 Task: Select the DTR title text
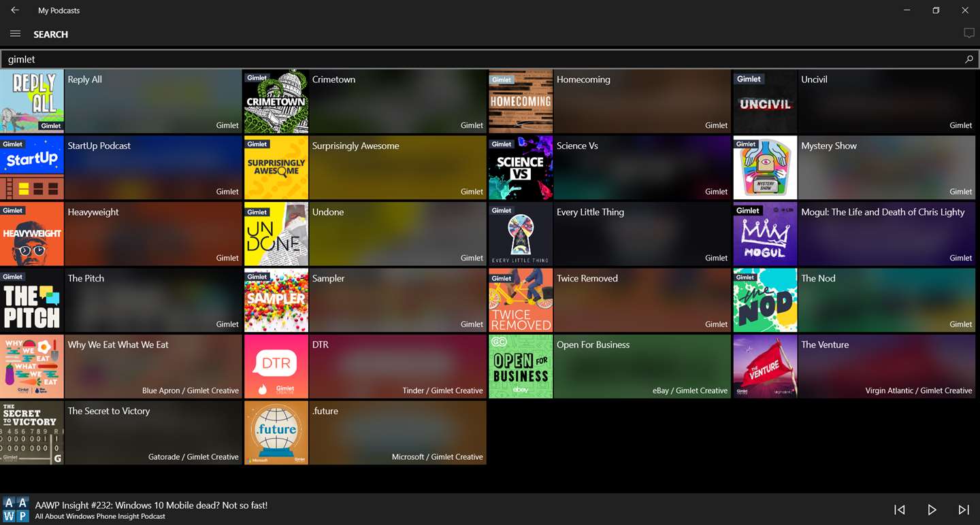(x=320, y=345)
